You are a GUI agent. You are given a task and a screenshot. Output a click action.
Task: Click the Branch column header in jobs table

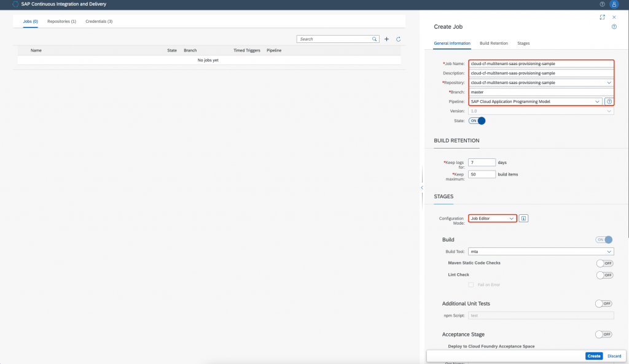tap(190, 50)
